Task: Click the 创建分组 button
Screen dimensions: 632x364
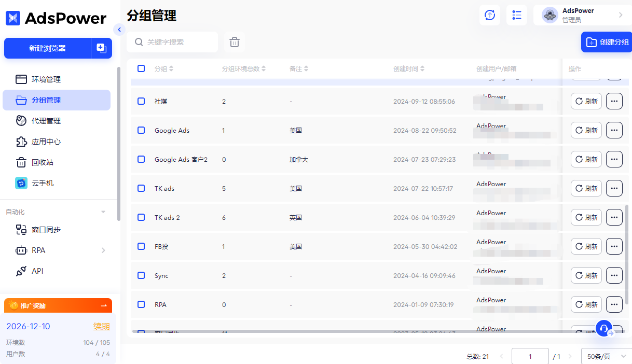Action: click(607, 42)
